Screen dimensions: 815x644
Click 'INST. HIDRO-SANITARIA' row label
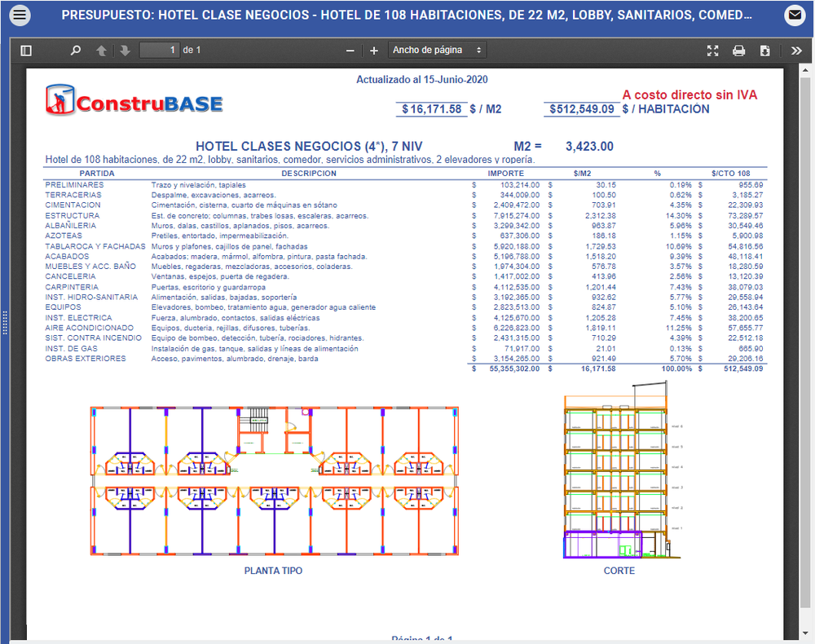pyautogui.click(x=91, y=298)
